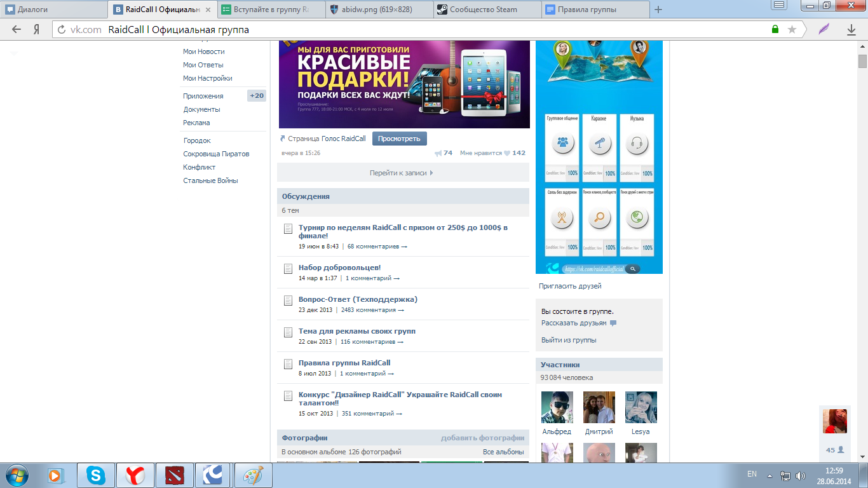Click 'Караоке' microphone icon in banner
868x488 pixels.
(599, 143)
